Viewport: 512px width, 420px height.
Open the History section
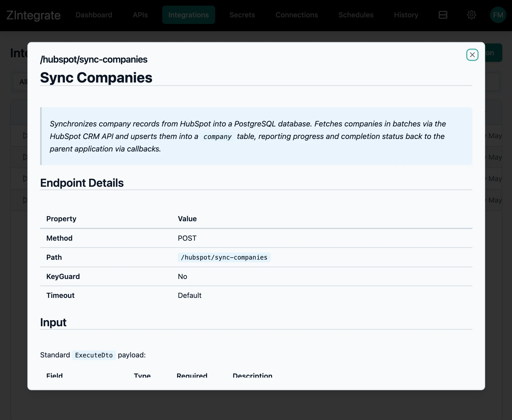point(406,15)
